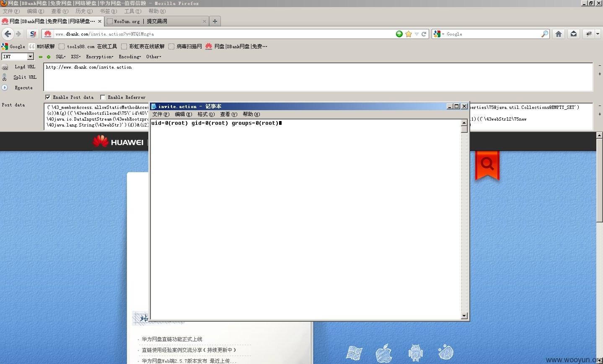603x364 pixels.
Task: Open Firefox 历史 menu
Action: 84,11
